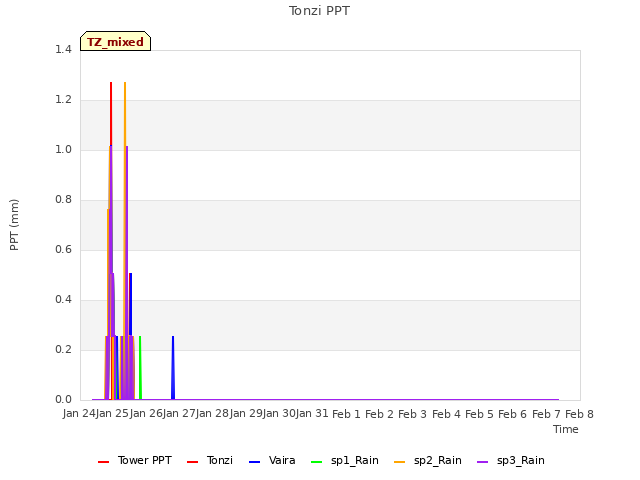Click the 1.2 y-axis tick label

[63, 100]
